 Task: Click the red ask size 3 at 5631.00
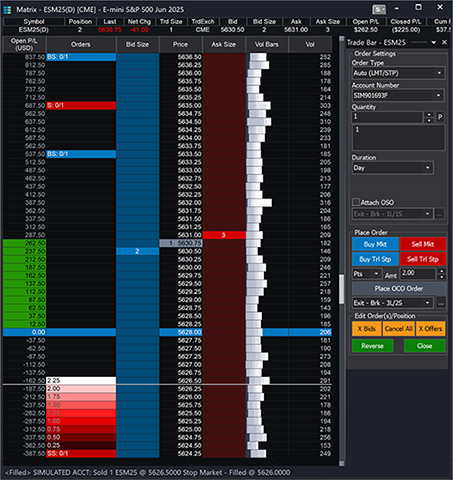pyautogui.click(x=224, y=235)
